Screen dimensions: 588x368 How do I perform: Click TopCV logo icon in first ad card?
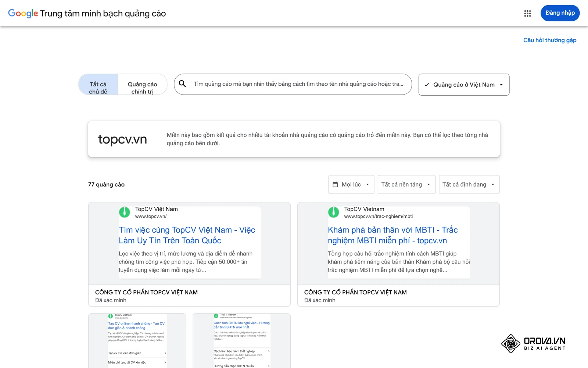pyautogui.click(x=125, y=212)
